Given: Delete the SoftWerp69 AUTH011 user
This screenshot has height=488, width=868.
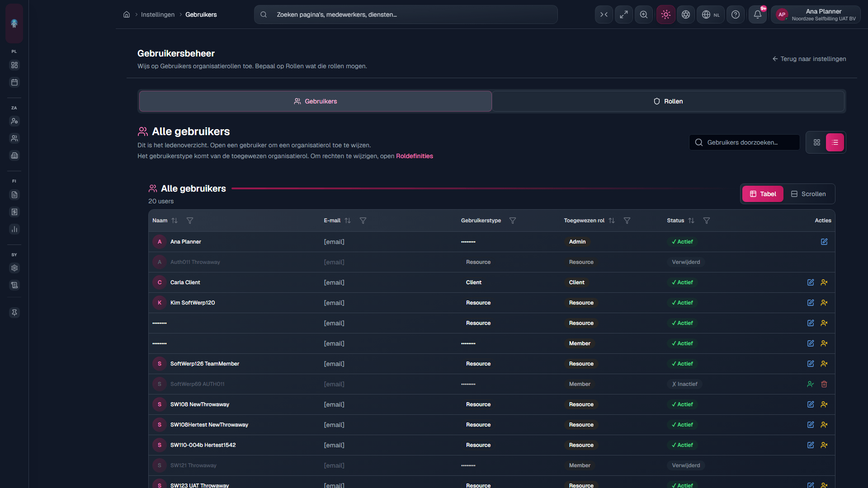Looking at the screenshot, I should (x=824, y=384).
